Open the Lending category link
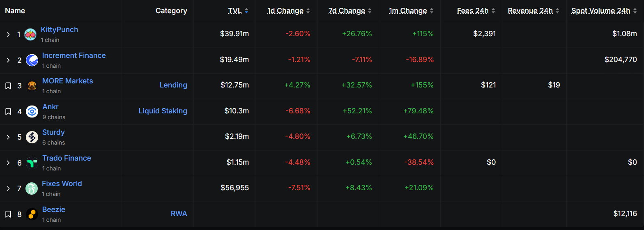This screenshot has width=644, height=230. pos(173,85)
